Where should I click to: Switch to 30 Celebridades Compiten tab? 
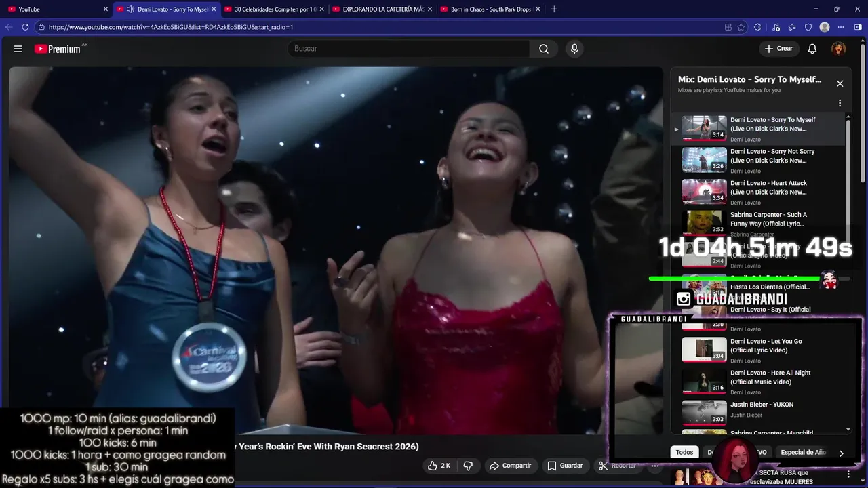coord(275,9)
